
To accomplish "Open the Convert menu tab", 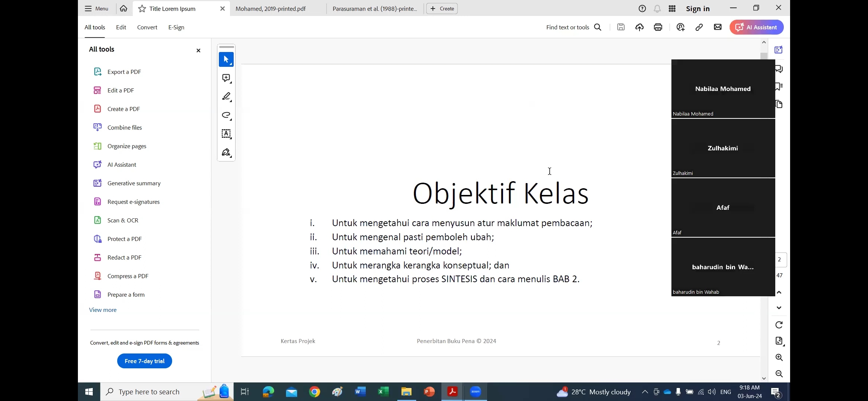I will pyautogui.click(x=147, y=27).
